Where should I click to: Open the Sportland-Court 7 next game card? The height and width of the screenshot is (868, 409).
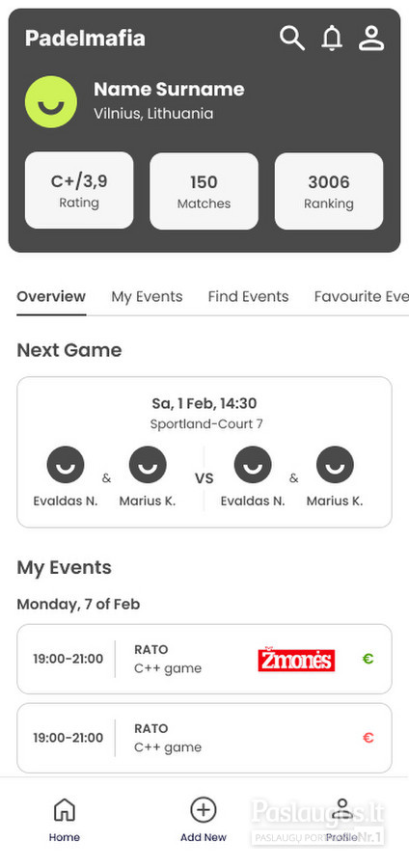(x=204, y=452)
